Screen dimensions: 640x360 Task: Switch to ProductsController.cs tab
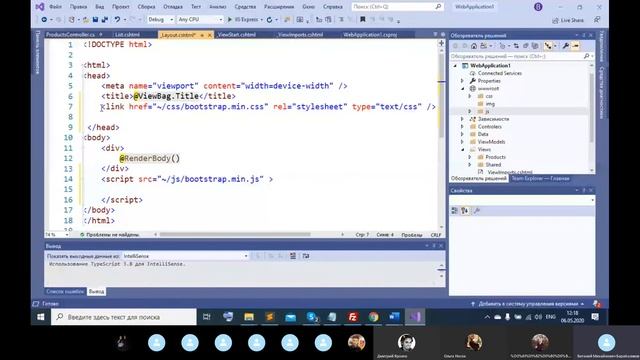pos(70,35)
